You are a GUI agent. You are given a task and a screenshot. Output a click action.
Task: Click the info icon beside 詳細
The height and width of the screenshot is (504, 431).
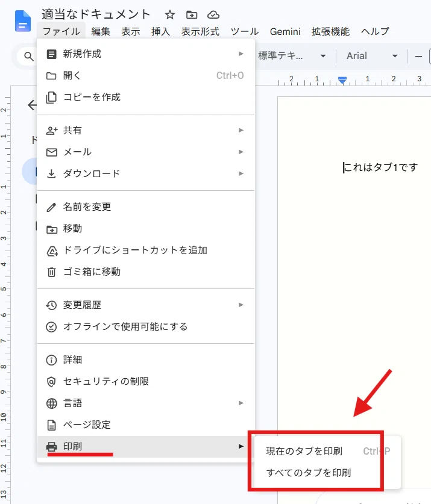51,360
